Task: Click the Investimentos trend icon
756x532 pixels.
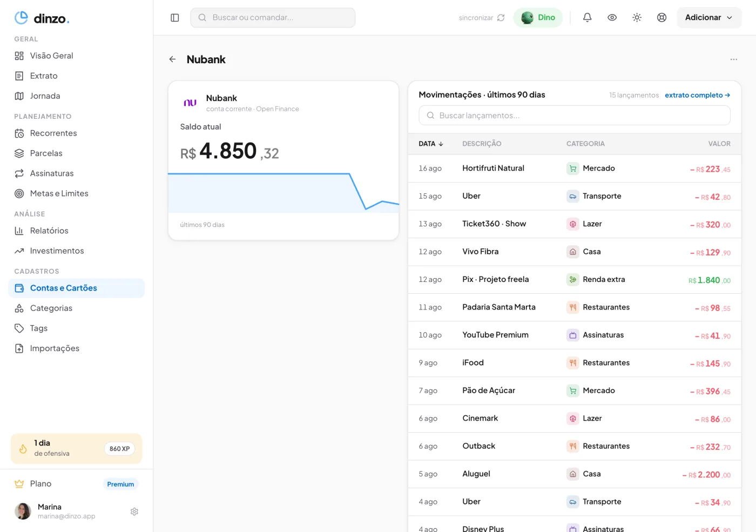Action: [x=19, y=251]
